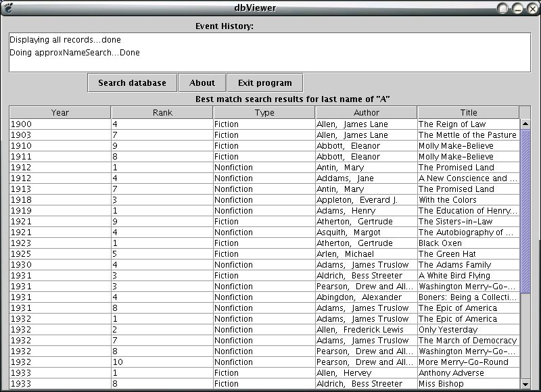The image size is (541, 392).
Task: Select the With the Colors record
Action: tap(270, 199)
